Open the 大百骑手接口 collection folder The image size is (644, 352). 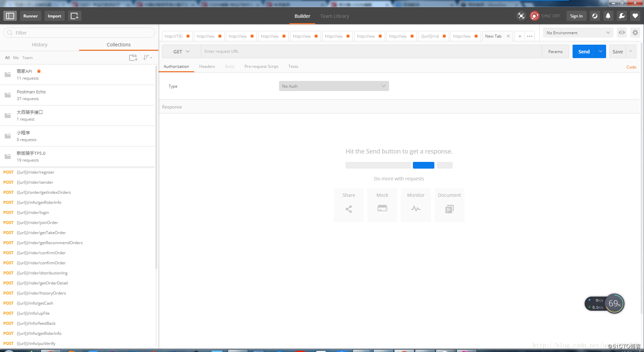(77, 116)
